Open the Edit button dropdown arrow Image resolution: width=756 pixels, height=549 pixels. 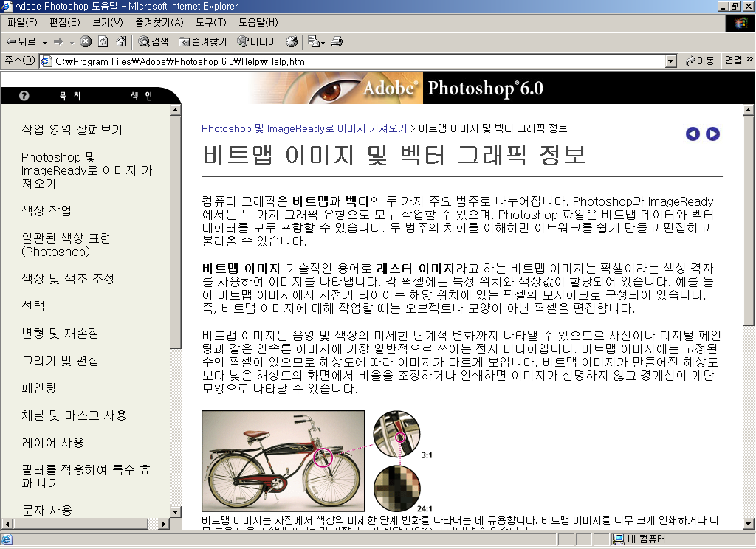[x=323, y=42]
